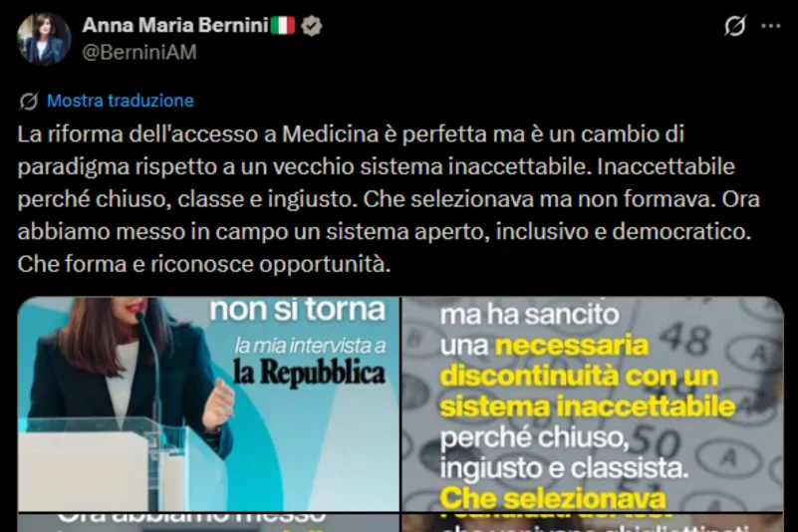
Task: Click the Italian flag emoji in name
Action: 283,26
